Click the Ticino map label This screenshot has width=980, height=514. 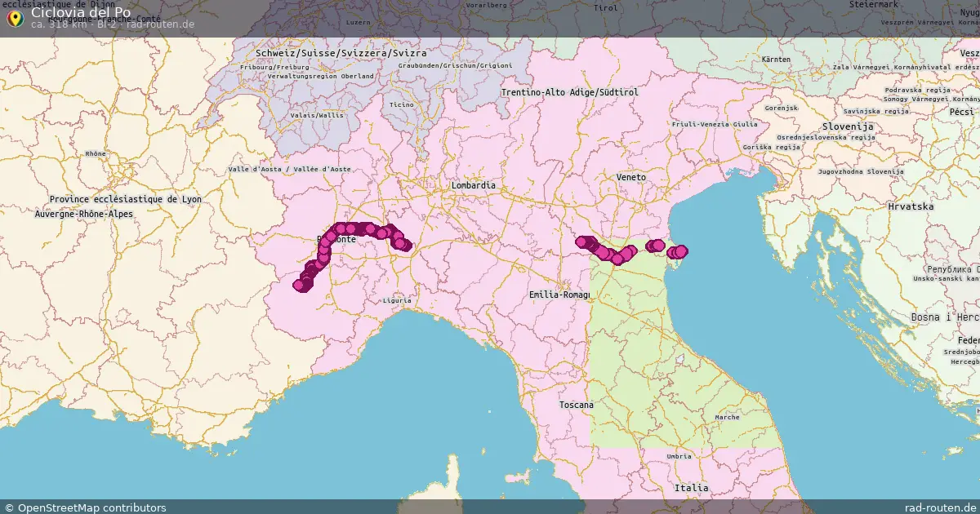402,105
